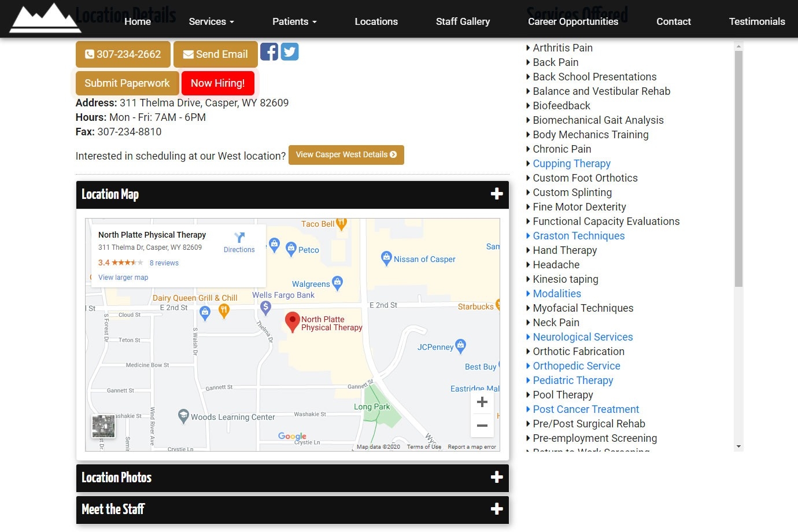Click the Best Buy map label
798x532 pixels.
click(x=481, y=367)
